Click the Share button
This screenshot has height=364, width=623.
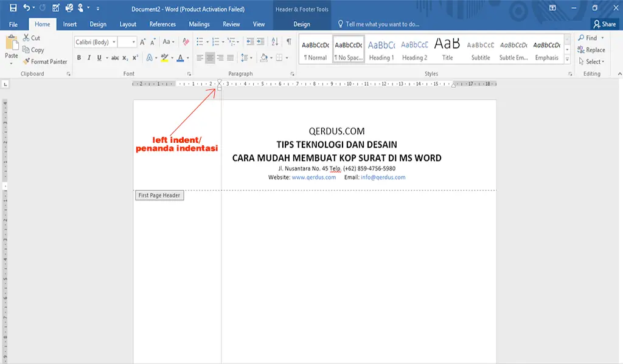coord(604,24)
